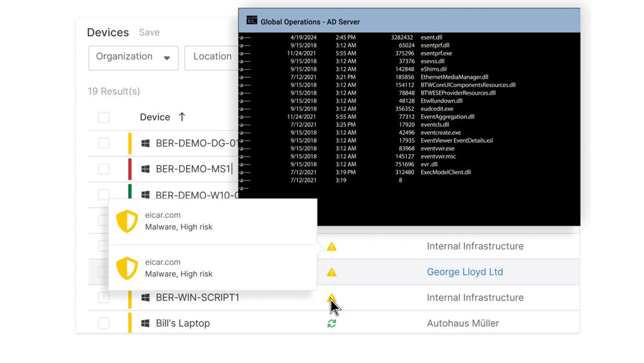Open device BER-DEMO-MS1
The image size is (644, 363).
point(193,169)
